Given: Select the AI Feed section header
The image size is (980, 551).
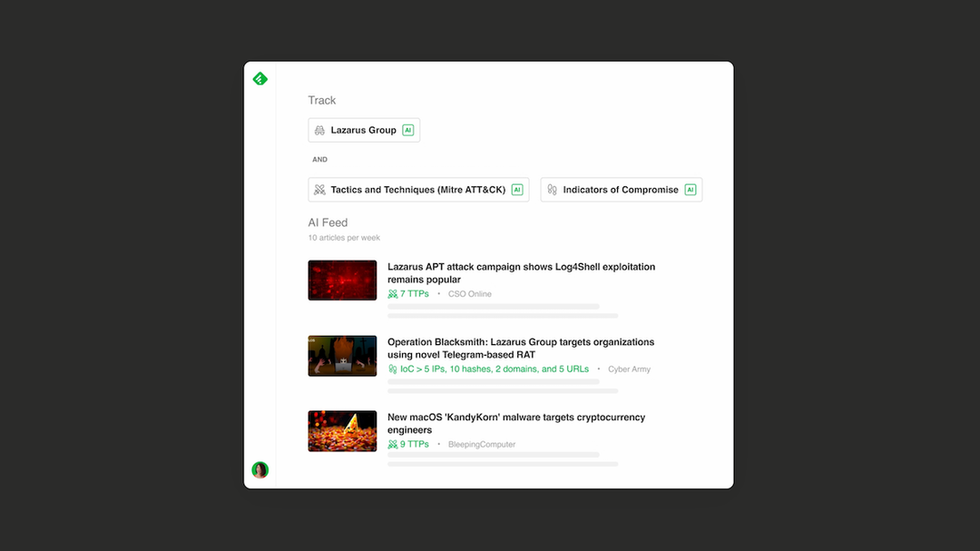Looking at the screenshot, I should [326, 221].
